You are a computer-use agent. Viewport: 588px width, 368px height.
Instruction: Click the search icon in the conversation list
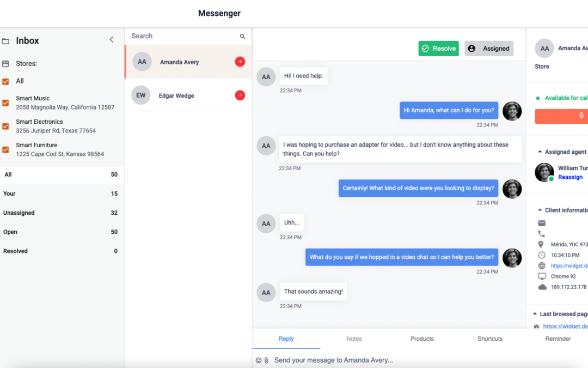242,36
